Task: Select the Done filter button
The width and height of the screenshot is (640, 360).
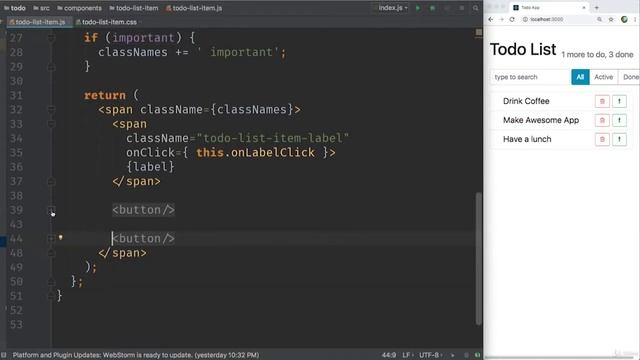Action: pos(630,77)
